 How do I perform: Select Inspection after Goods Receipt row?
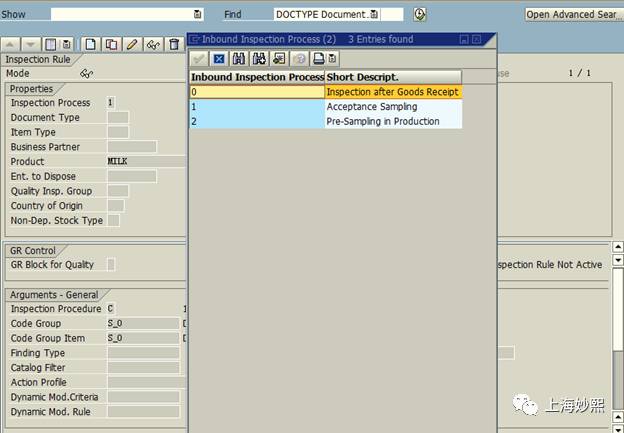391,92
